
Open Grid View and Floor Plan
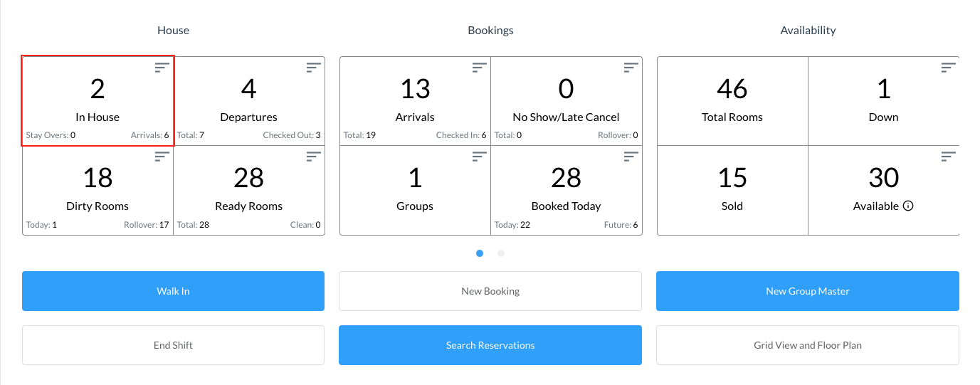tap(807, 345)
